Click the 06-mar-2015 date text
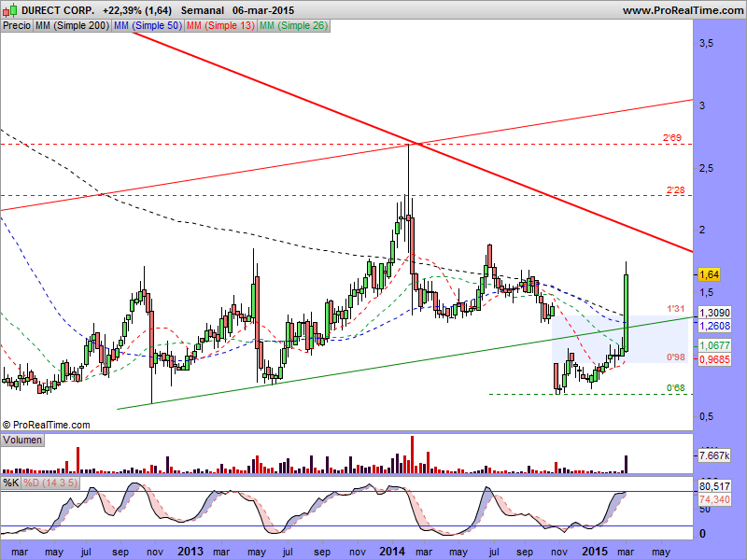This screenshot has height=560, width=747. tap(263, 10)
